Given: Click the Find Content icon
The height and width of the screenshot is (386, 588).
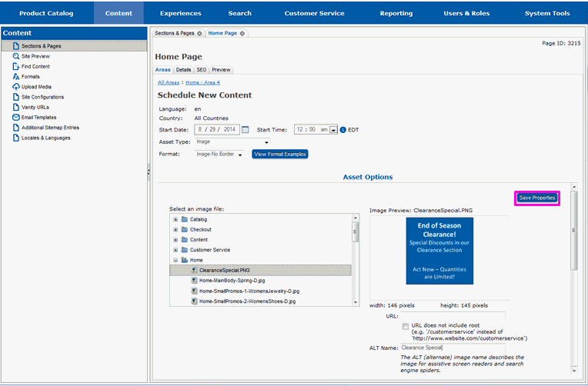Looking at the screenshot, I should (15, 66).
